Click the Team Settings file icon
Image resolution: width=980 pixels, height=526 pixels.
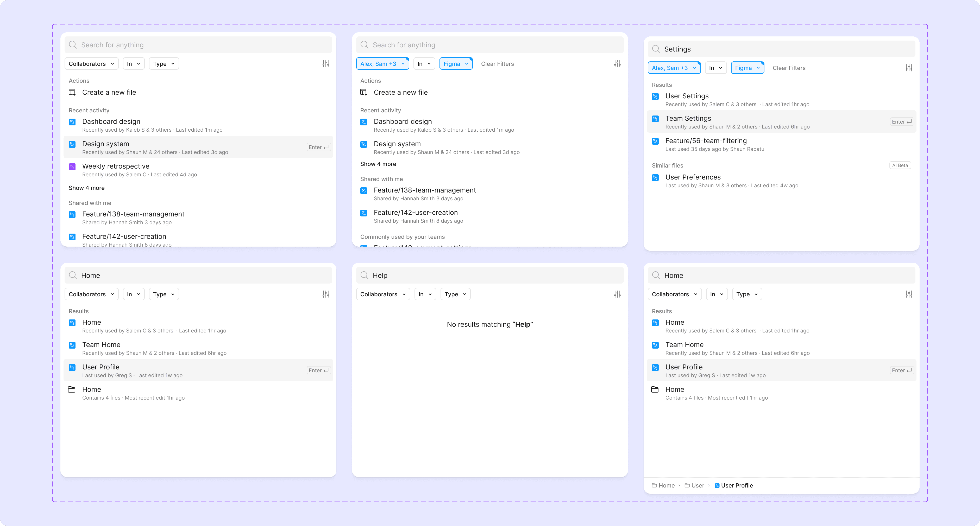tap(655, 119)
